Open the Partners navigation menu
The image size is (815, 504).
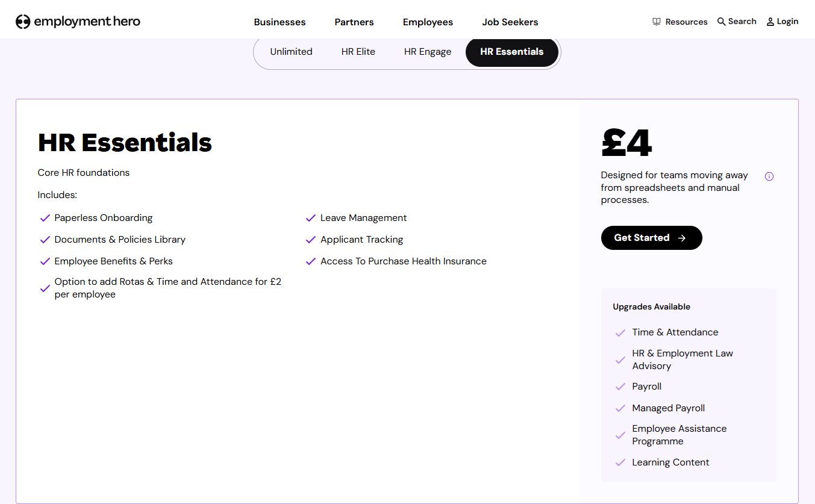(354, 22)
